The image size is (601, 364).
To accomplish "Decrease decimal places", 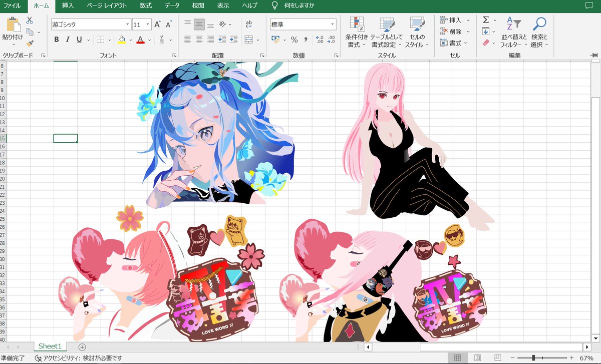I will tap(331, 40).
